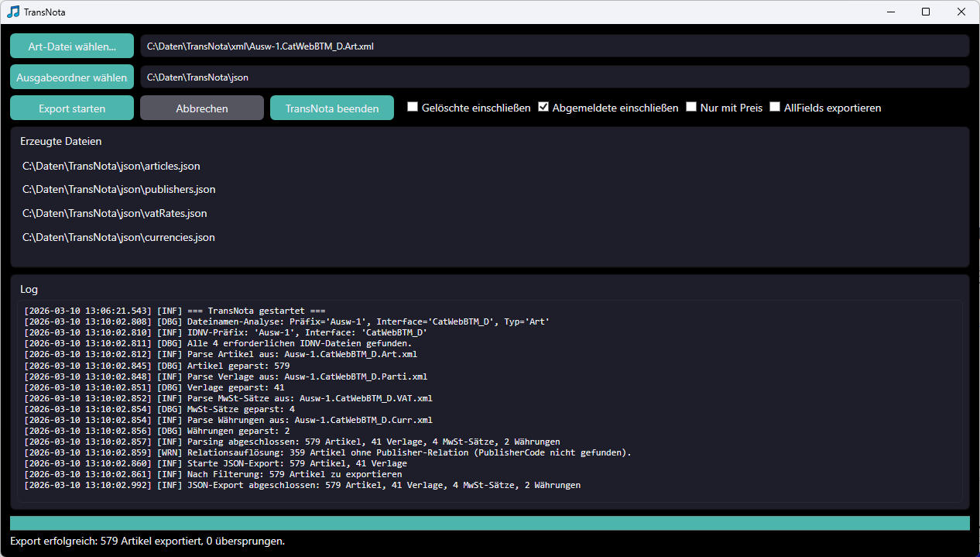Click the export progress bar

pyautogui.click(x=489, y=522)
